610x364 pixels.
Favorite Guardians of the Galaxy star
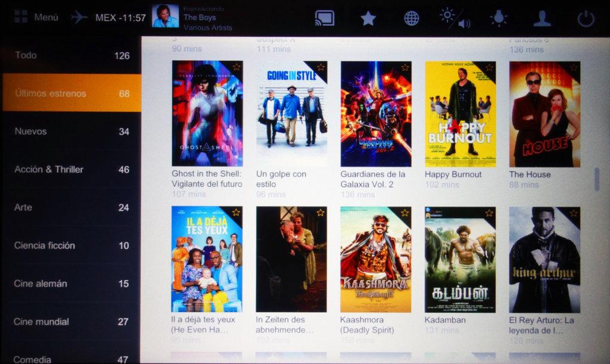(x=405, y=67)
